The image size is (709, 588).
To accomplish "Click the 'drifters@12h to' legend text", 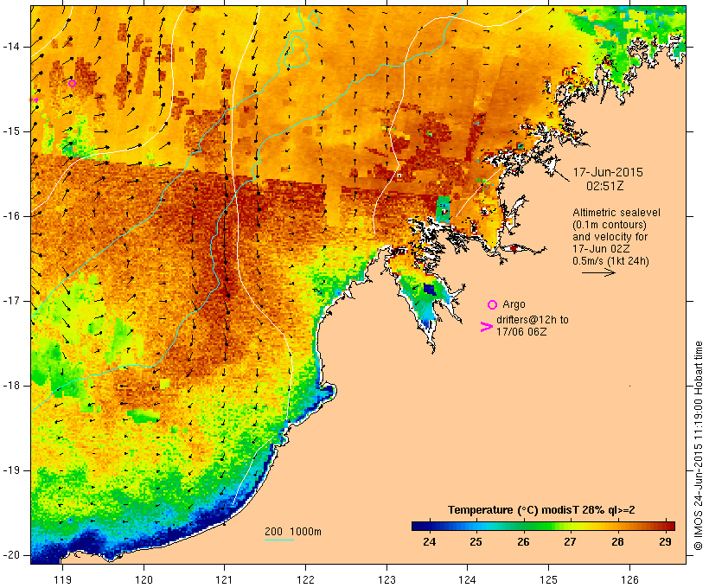I will pyautogui.click(x=533, y=320).
